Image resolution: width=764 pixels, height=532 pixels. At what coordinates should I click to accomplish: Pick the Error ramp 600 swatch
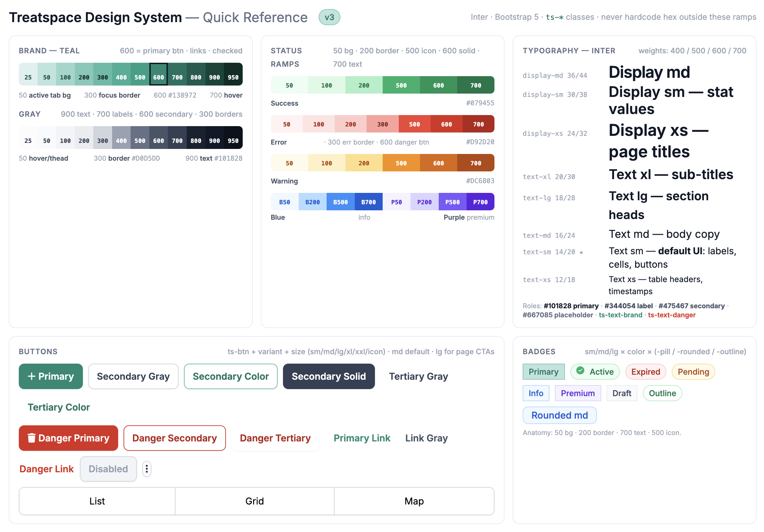[x=446, y=124]
